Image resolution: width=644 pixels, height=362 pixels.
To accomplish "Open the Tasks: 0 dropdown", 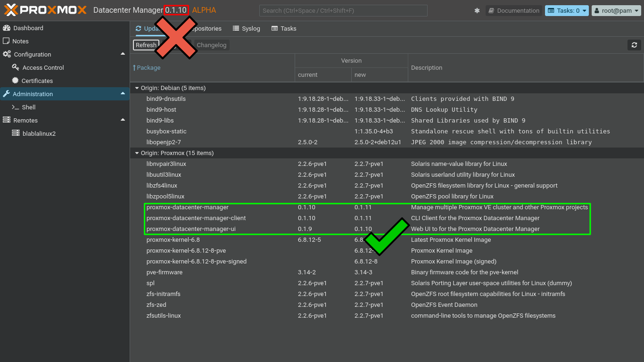I will 567,10.
